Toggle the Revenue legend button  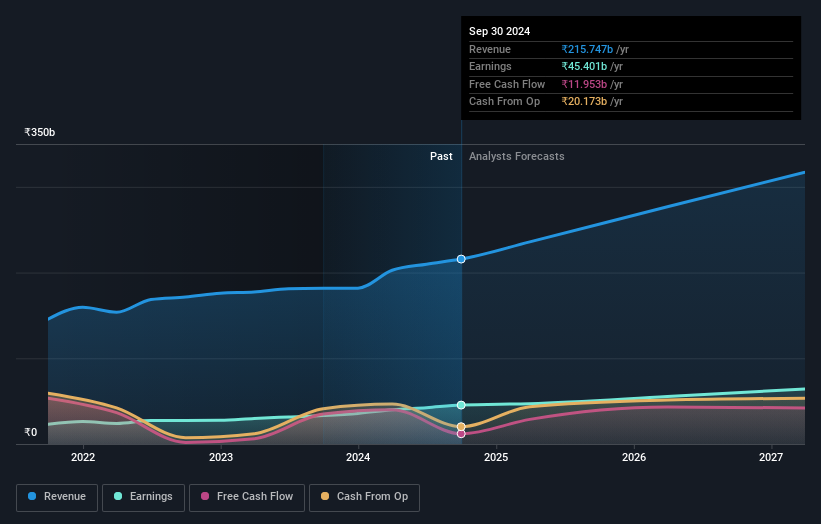(57, 497)
